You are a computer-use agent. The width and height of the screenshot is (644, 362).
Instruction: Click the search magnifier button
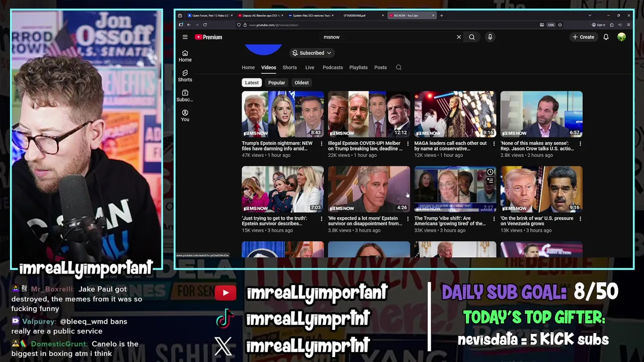[x=472, y=37]
